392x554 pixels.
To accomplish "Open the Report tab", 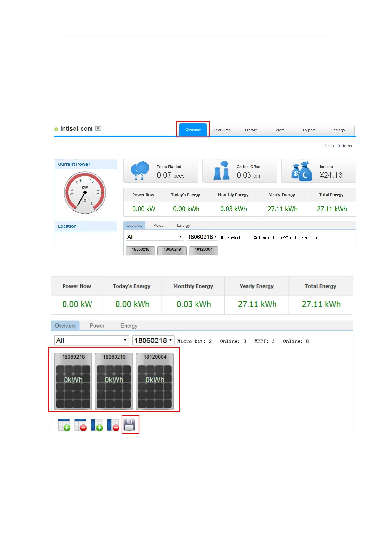I will 309,130.
